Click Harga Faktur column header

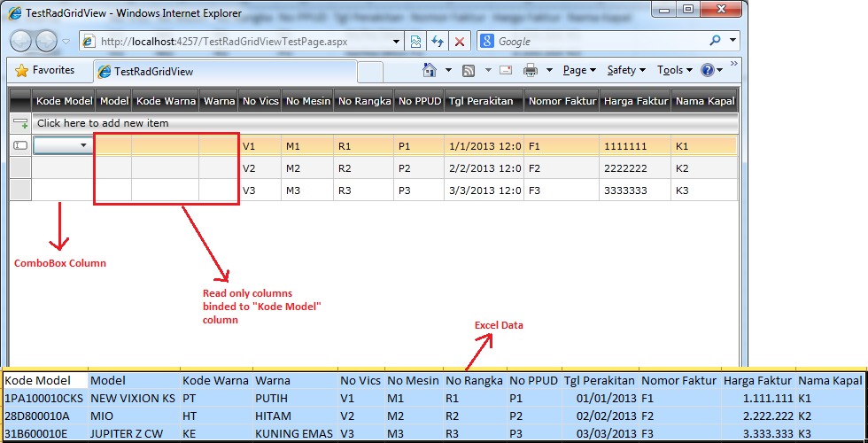(636, 101)
